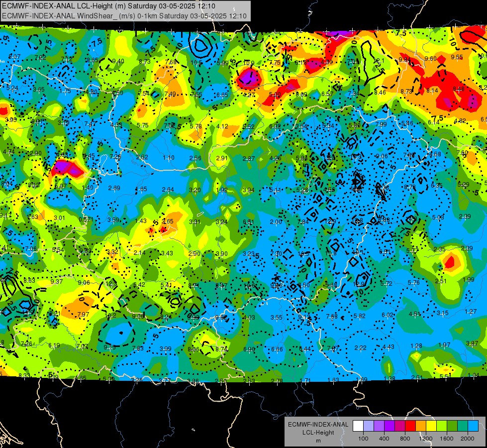This screenshot has height=448, width=487.
Task: Click the '2.00' shear value on the map
Action: (x=276, y=222)
